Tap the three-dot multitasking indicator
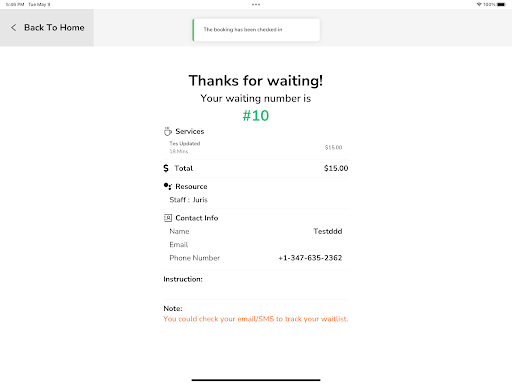Image resolution: width=512 pixels, height=384 pixels. 256,4
